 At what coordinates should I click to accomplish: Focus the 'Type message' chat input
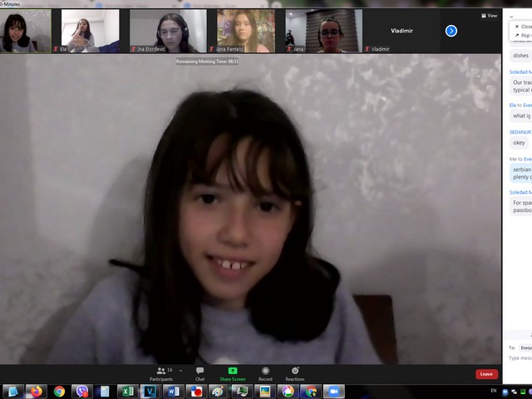[x=520, y=358]
